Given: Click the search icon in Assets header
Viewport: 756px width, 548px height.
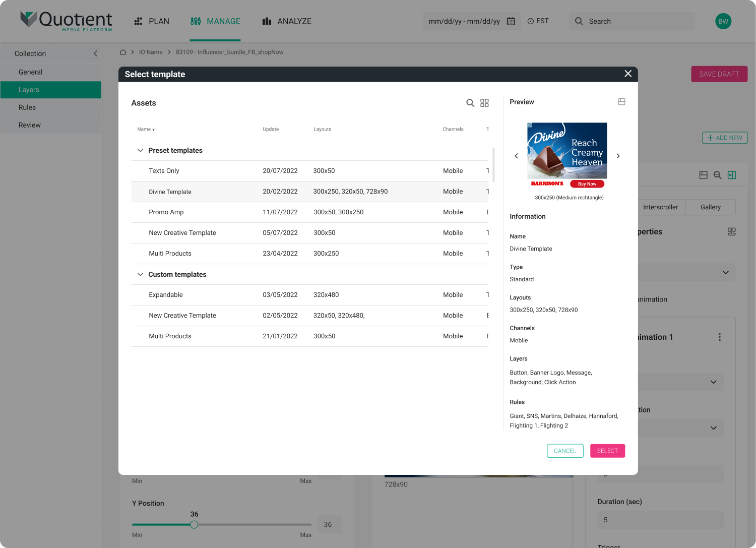Looking at the screenshot, I should (470, 103).
